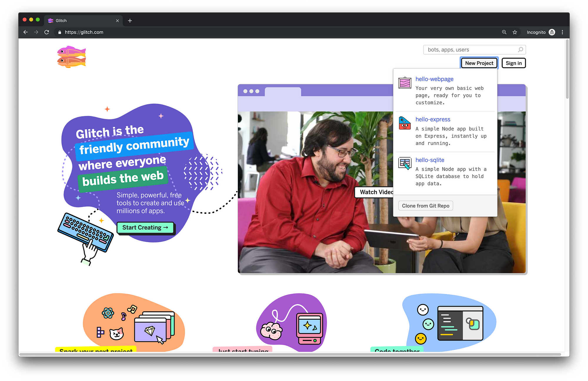588x381 pixels.
Task: Click the orange Spark your next project illustration
Action: pyautogui.click(x=134, y=322)
